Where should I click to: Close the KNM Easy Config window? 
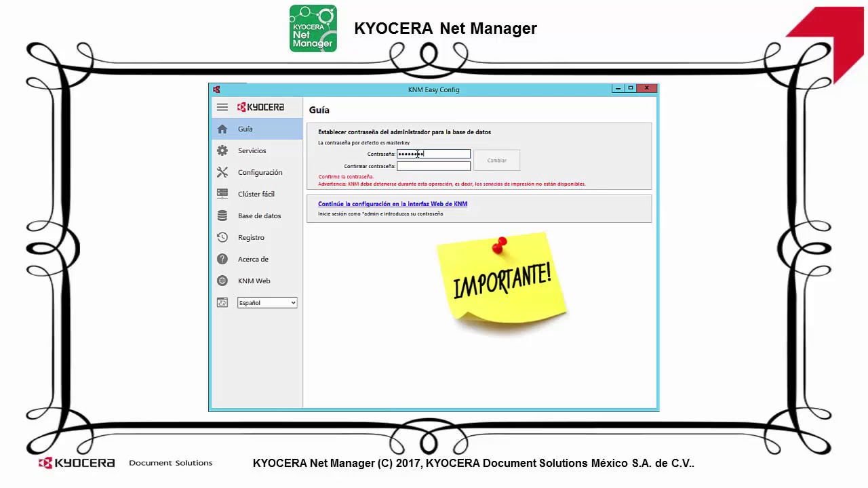click(x=647, y=89)
